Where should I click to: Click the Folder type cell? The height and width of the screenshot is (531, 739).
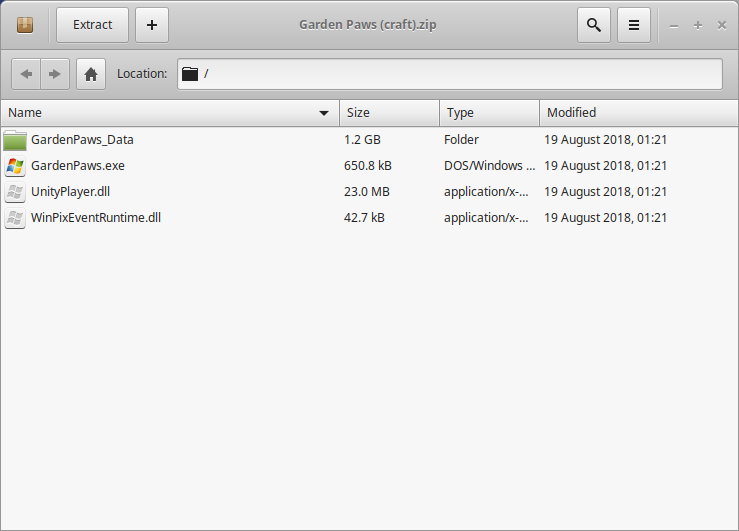point(461,140)
